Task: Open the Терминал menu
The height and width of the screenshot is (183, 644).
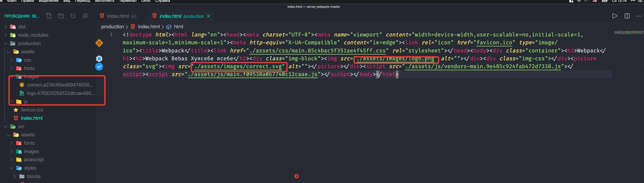Action: tap(128, 1)
